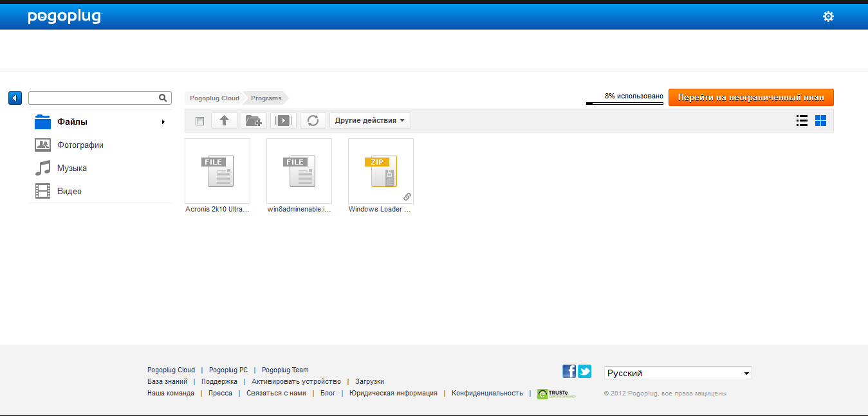Open the Pogoplug PC footer link
Viewport: 868px width, 416px height.
(x=228, y=370)
